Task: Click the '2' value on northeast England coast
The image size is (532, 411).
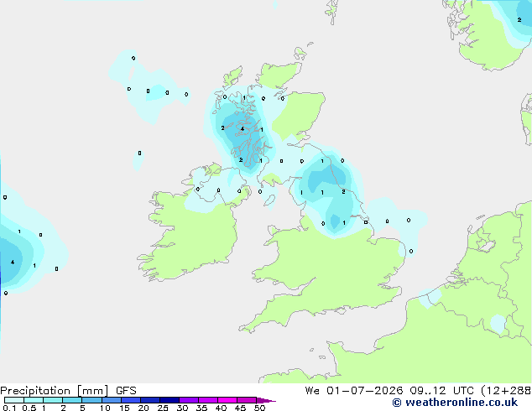Action: point(343,192)
